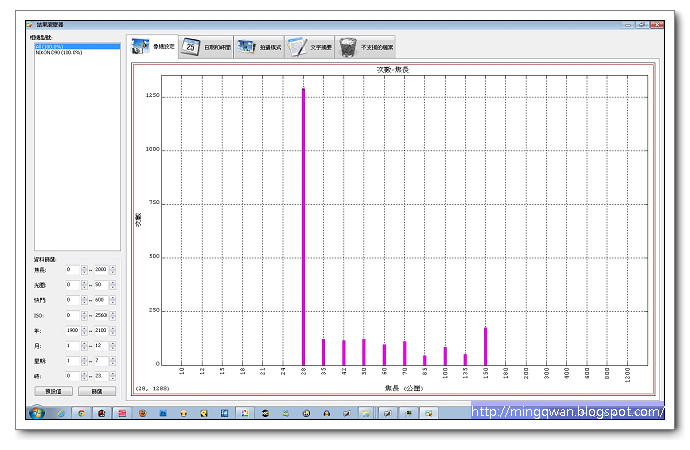This screenshot has height=450, width=690.
Task: Click the 時 maximum field showing 23
Action: tap(101, 376)
